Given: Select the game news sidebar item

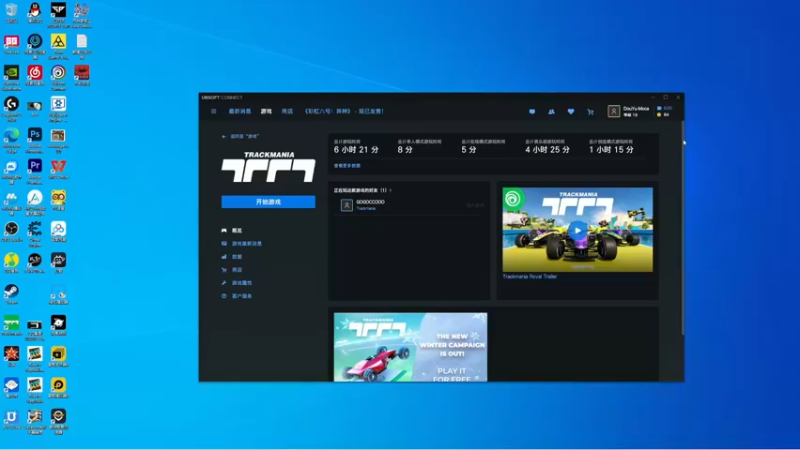Looking at the screenshot, I should [247, 244].
